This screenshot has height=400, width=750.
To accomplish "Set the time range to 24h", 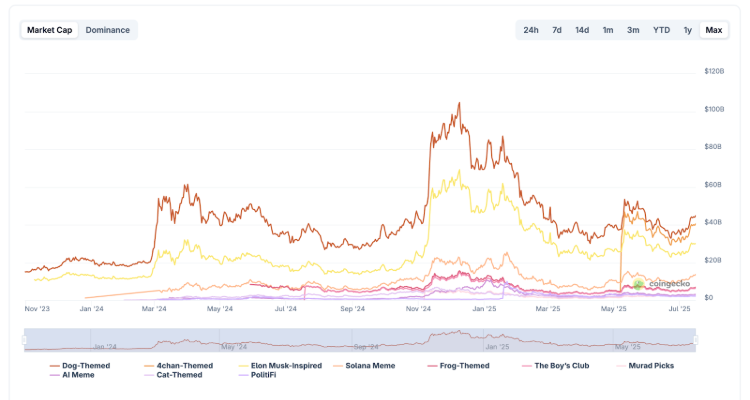I will [x=531, y=30].
